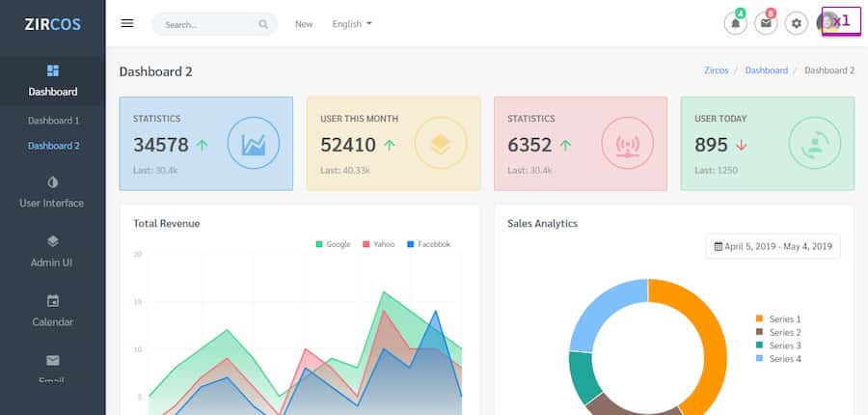
Task: Click the yellow layers icon in User This Month card
Action: tap(441, 143)
